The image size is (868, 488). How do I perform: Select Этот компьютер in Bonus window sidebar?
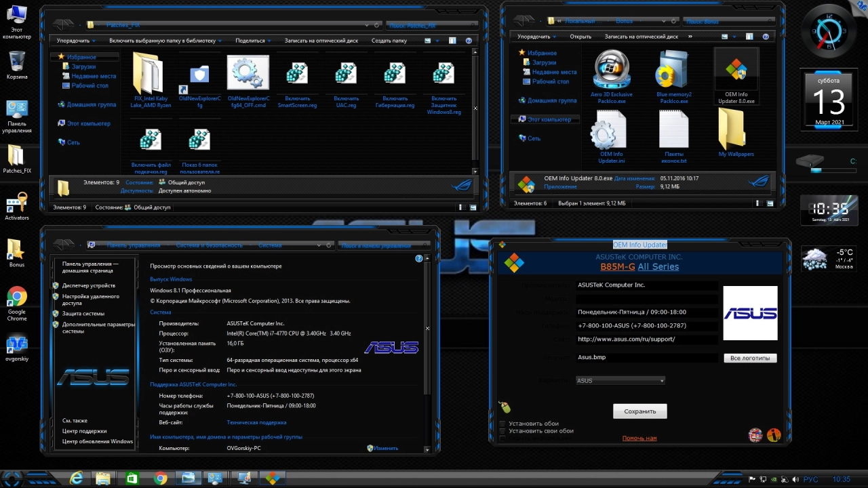[549, 119]
